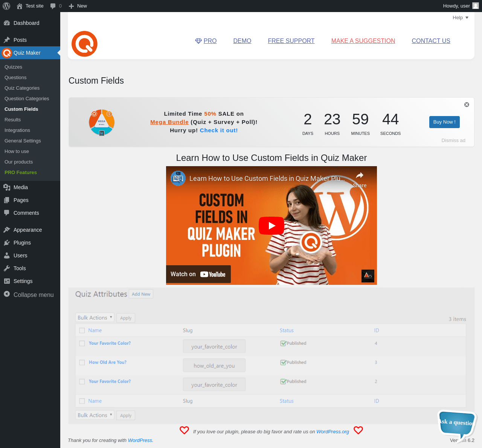The height and width of the screenshot is (448, 482).
Task: Open the FREE SUPPORT link
Action: [291, 41]
